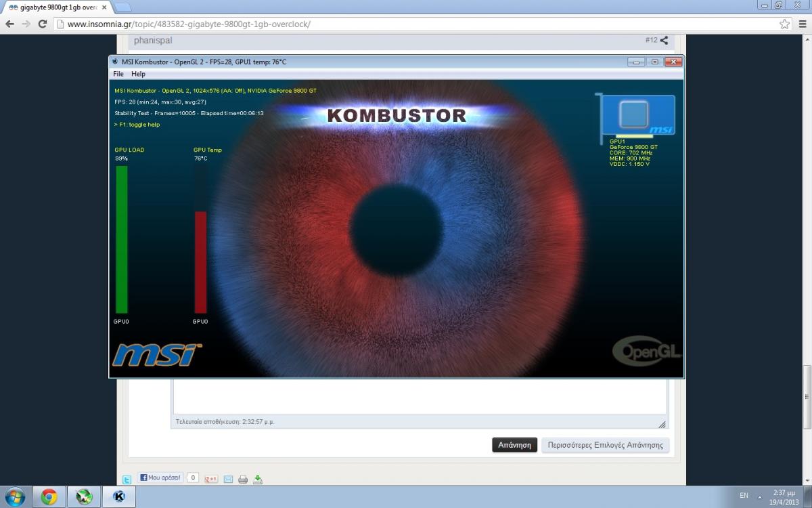Viewport: 812px width, 508px height.
Task: Minimize the MSI Kombustor window
Action: (635, 62)
